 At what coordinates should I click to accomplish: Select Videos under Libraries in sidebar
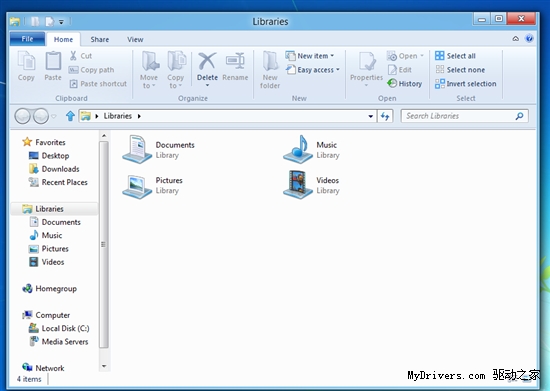[x=46, y=262]
